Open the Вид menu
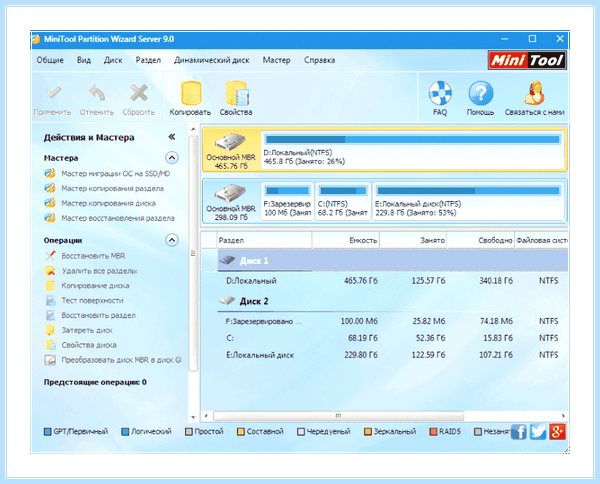Image resolution: width=600 pixels, height=484 pixels. click(84, 60)
